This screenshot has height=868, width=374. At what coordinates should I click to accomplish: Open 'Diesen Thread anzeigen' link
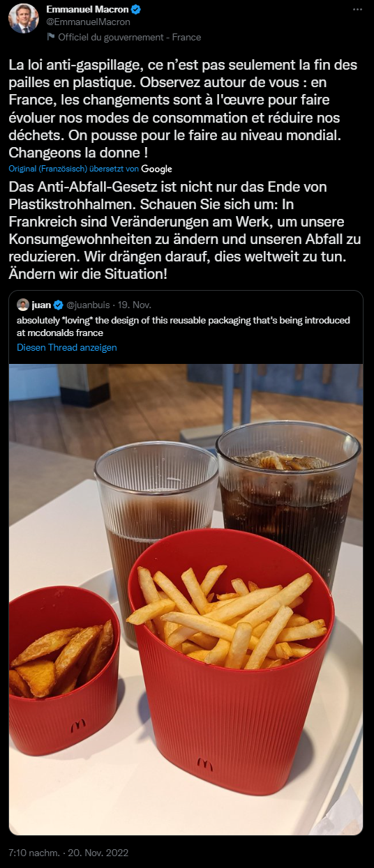click(67, 347)
